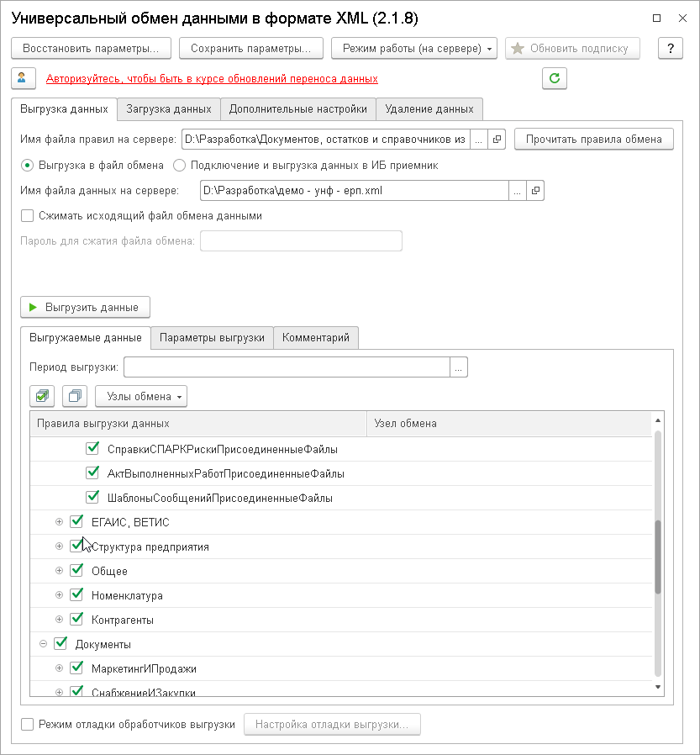This screenshot has width=700, height=755.
Task: Uncheck the ЕГАИС, ВЕТИС checkbox
Action: [76, 522]
